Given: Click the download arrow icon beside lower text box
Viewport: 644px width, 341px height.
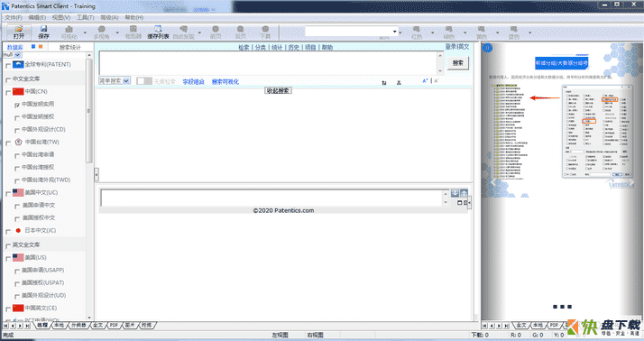Looking at the screenshot, I should [455, 193].
